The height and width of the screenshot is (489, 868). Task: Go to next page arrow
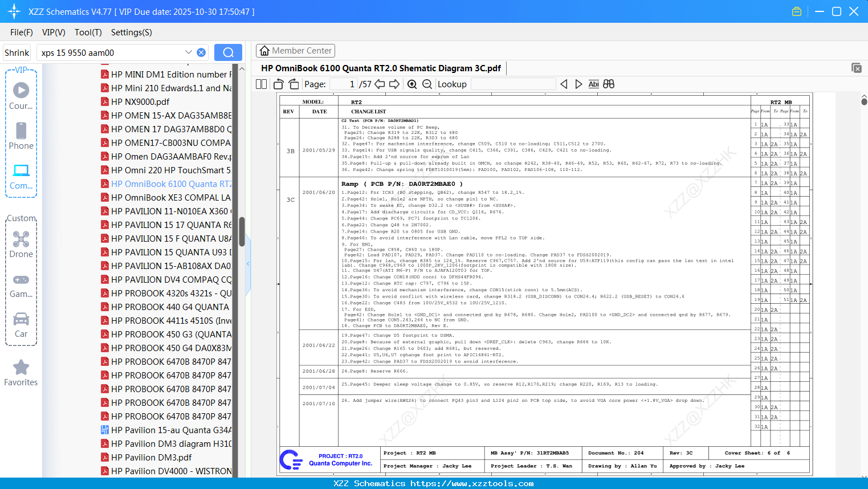pyautogui.click(x=394, y=84)
